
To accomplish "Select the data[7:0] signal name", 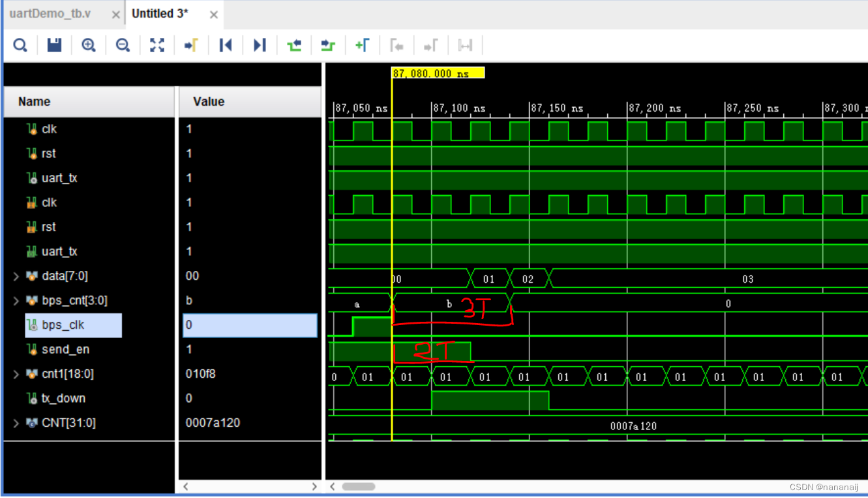I will pos(65,276).
